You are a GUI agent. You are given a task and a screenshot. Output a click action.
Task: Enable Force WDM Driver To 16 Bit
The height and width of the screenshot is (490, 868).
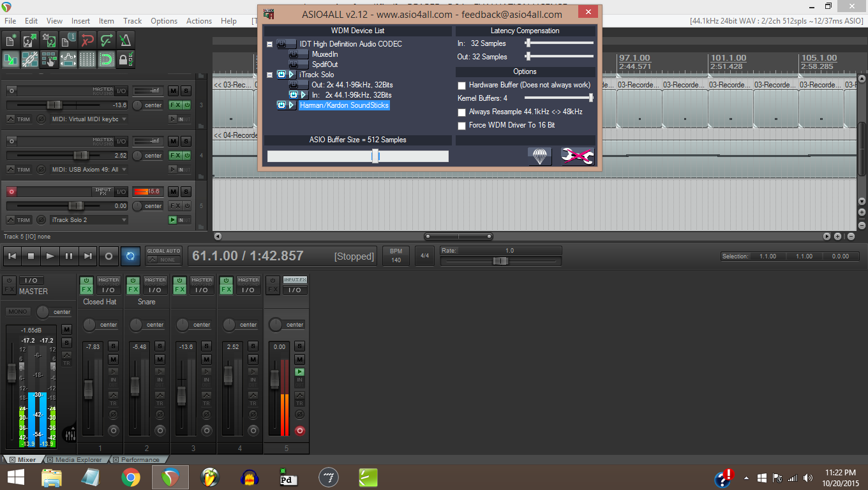point(461,125)
